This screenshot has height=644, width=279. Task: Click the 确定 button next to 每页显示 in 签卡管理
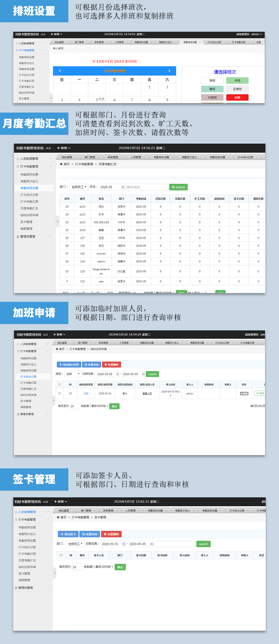click(x=120, y=567)
